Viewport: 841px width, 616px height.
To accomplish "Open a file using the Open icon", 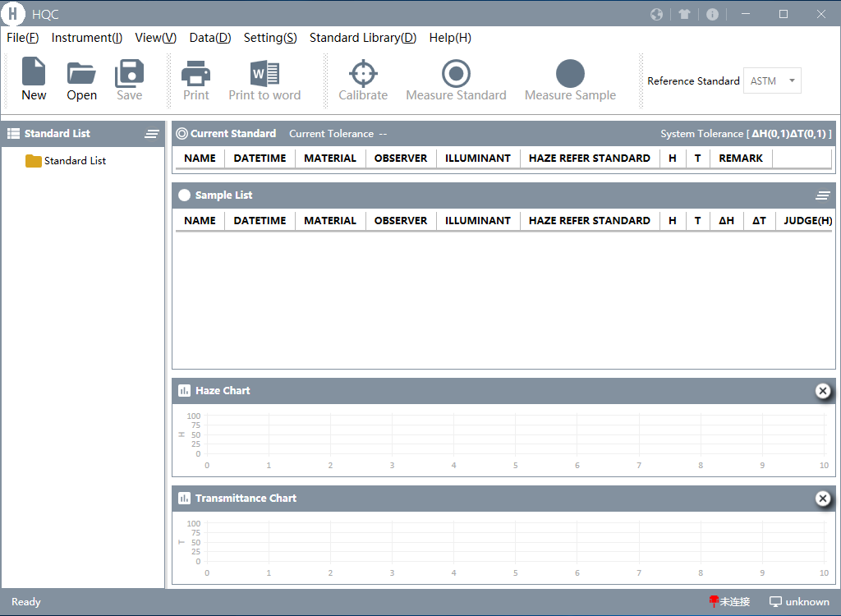I will coord(80,79).
